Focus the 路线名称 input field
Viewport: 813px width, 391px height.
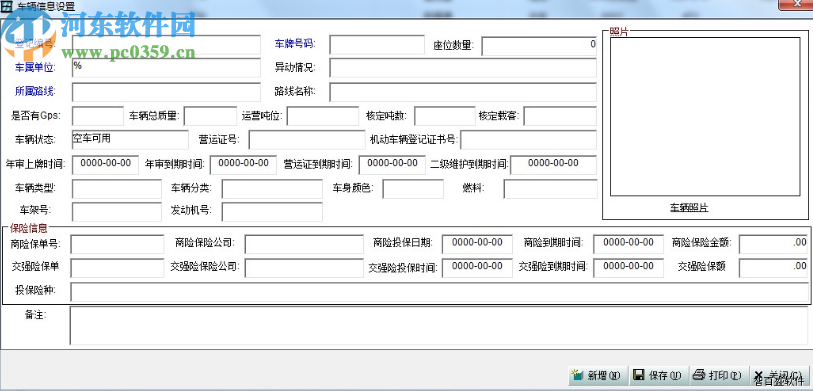pos(463,92)
